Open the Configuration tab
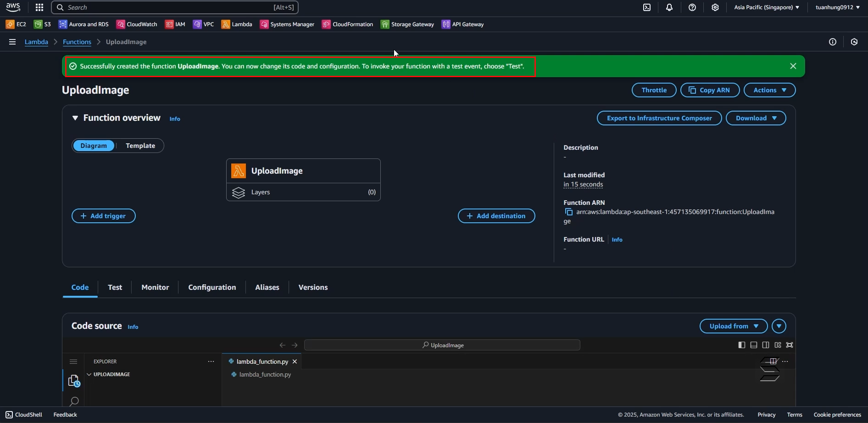Viewport: 868px width, 423px height. pyautogui.click(x=212, y=288)
